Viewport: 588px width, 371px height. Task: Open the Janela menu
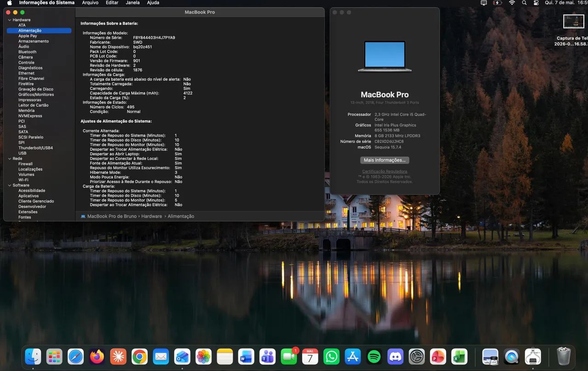(x=133, y=3)
